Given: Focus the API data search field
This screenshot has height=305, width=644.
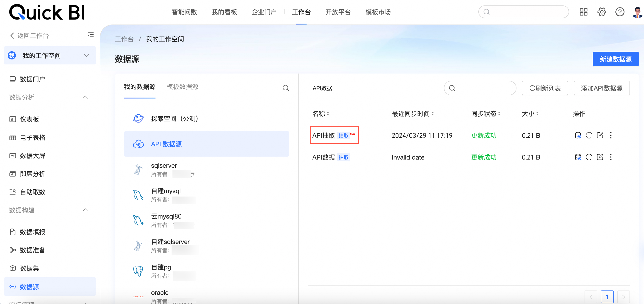Looking at the screenshot, I should [x=480, y=88].
